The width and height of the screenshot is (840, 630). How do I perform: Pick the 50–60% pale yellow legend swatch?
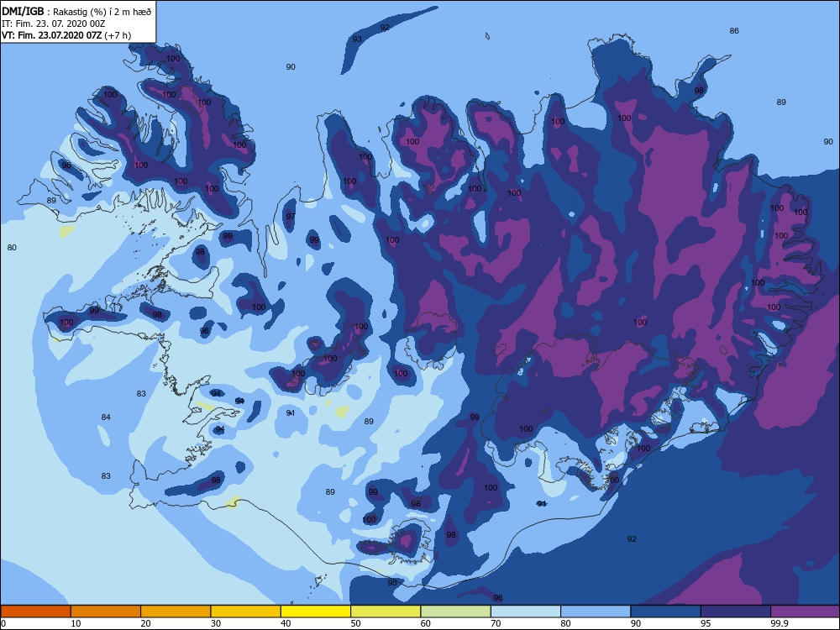pyautogui.click(x=386, y=612)
